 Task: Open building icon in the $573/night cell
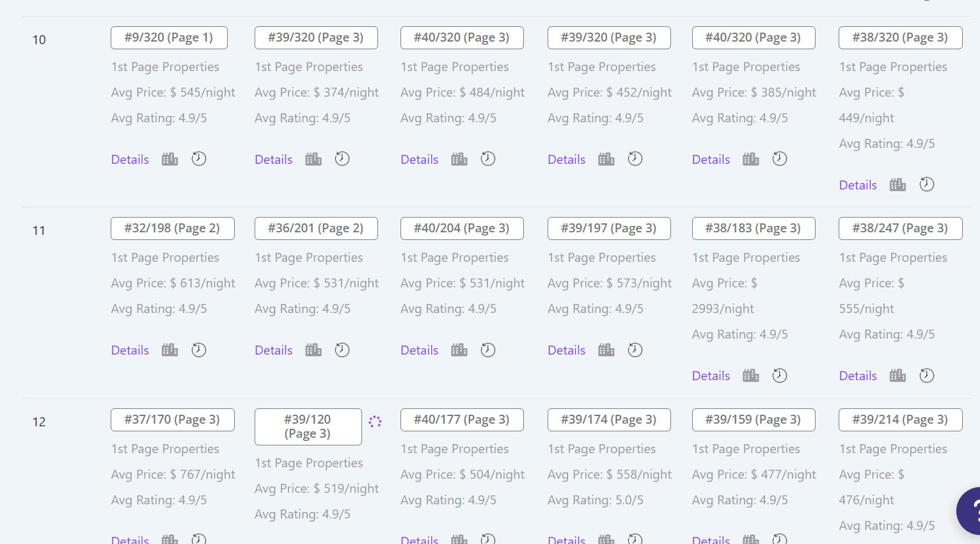click(x=606, y=349)
